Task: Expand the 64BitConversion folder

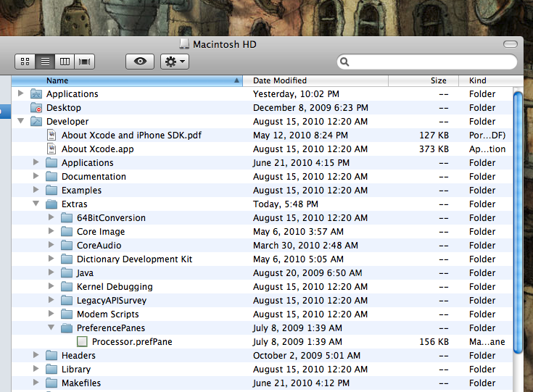Action: (x=51, y=217)
